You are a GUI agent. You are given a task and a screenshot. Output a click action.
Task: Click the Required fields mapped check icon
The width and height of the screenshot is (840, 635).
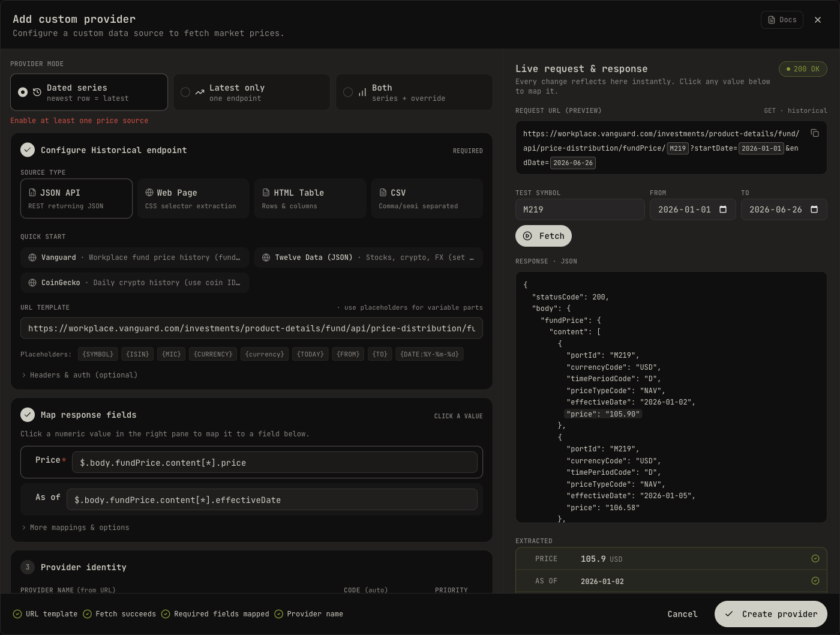pyautogui.click(x=166, y=614)
